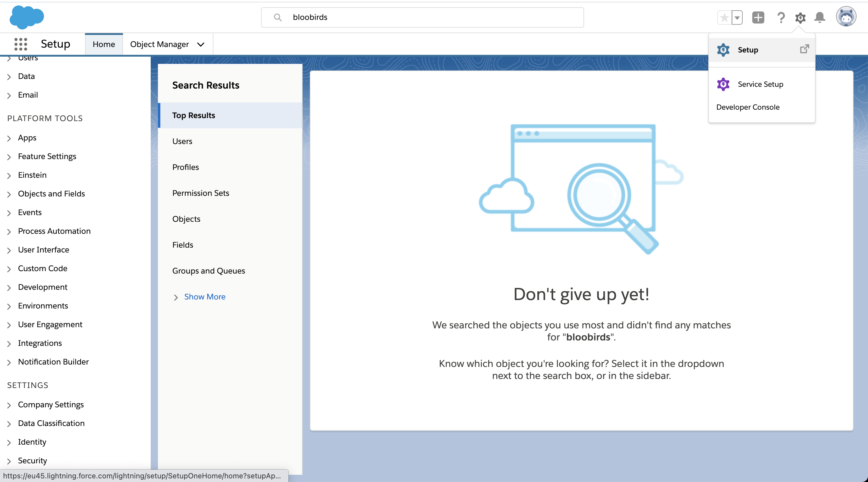Open Notification Builder in the setup tree

(53, 362)
